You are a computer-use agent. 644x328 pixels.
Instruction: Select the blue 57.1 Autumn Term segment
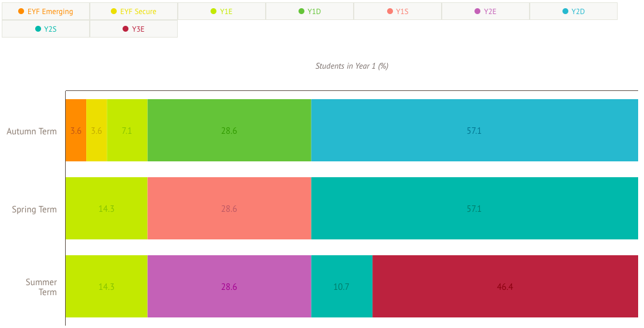[x=474, y=130]
